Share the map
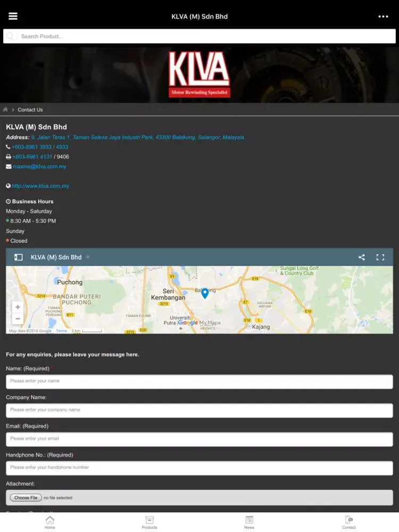This screenshot has height=532, width=399. (x=362, y=257)
